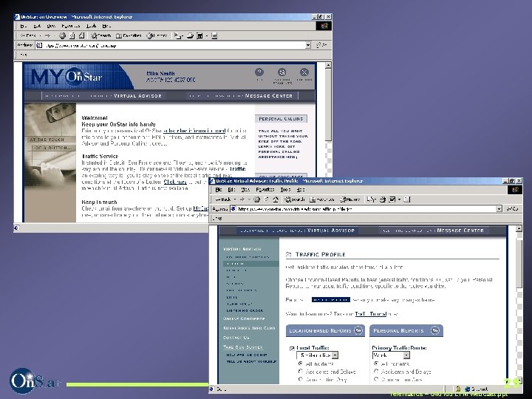Open Edit button dropdown arrow in Traffic Profile toolbar

point(399,199)
